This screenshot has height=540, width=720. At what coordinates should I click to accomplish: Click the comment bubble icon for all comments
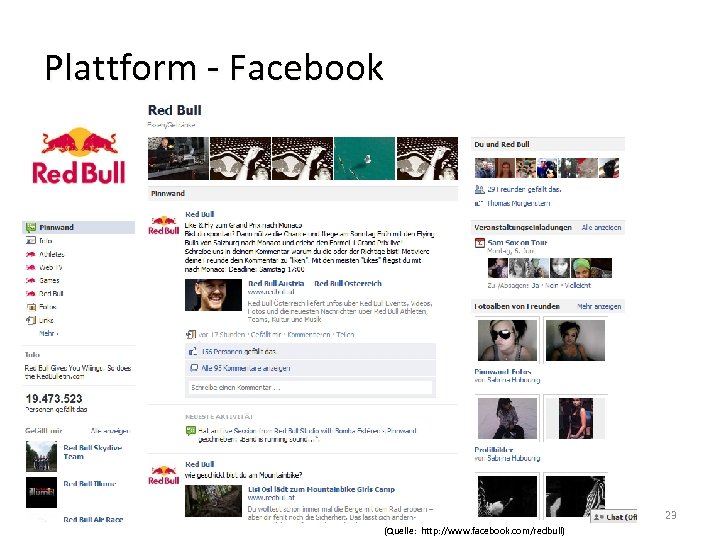194,368
